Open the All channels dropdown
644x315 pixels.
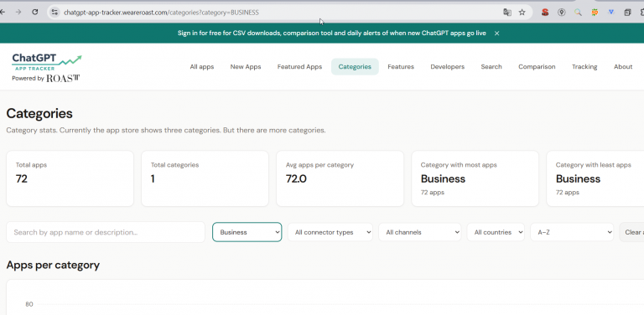(x=420, y=232)
